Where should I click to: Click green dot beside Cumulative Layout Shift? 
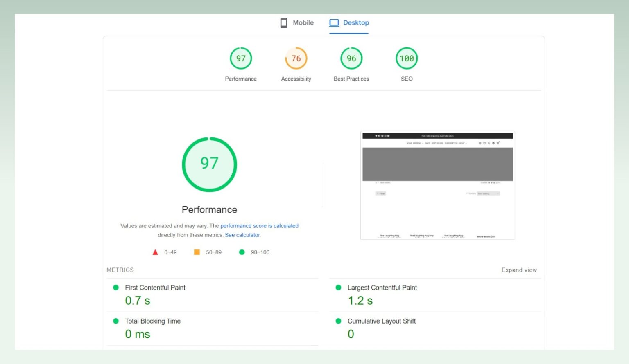338,321
